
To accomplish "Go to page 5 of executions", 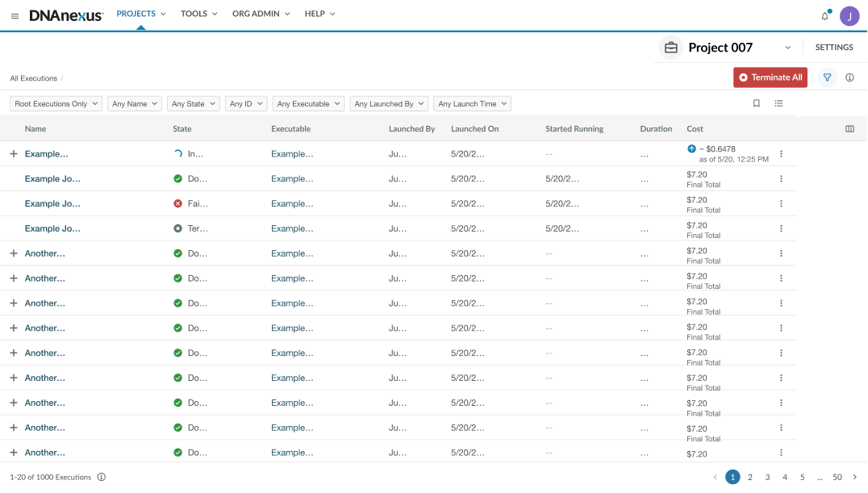I will [x=802, y=478].
